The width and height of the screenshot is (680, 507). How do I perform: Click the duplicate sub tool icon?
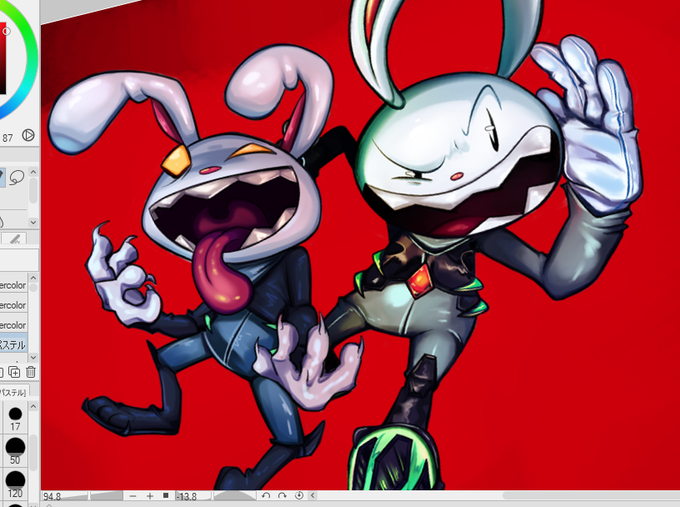click(14, 372)
